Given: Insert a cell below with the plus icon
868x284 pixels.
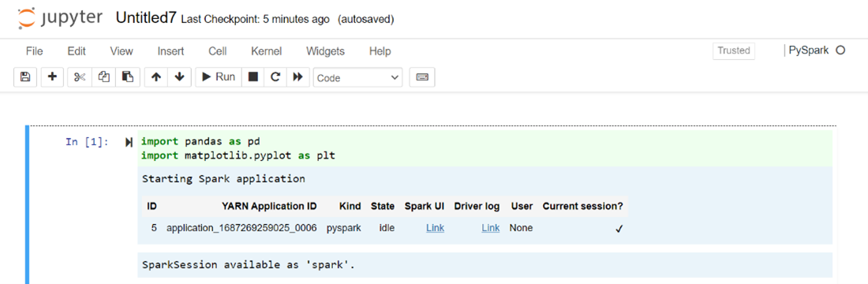Looking at the screenshot, I should tap(53, 77).
